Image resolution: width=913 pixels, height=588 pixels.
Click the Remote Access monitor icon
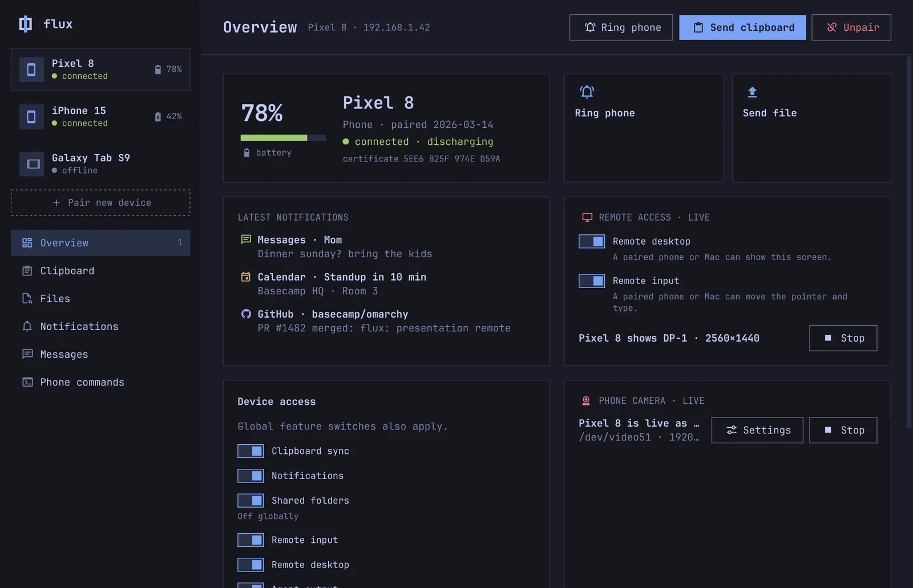point(587,217)
